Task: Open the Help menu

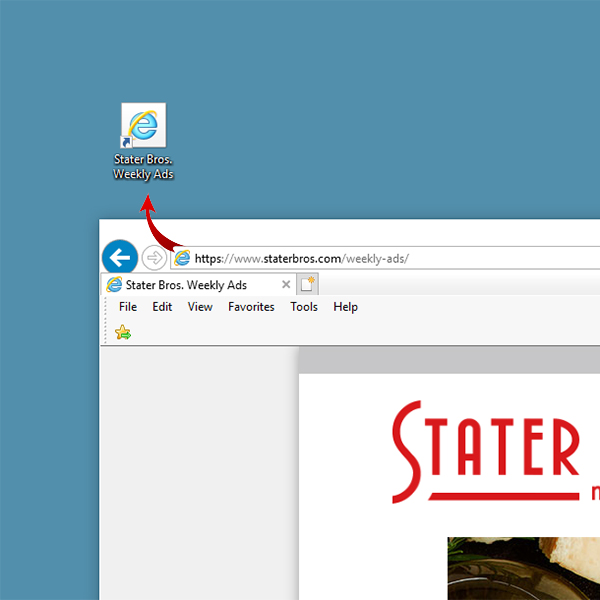Action: tap(346, 307)
